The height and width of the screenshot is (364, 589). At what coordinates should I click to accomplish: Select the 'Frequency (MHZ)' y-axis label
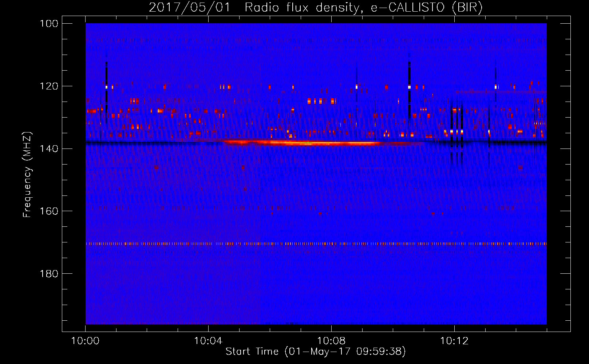[x=27, y=175]
